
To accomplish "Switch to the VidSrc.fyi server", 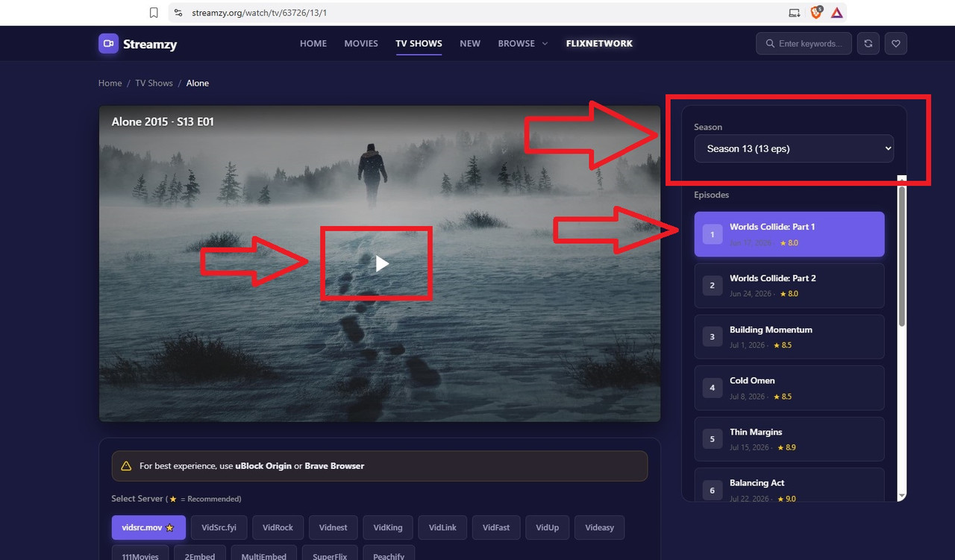I will [x=219, y=527].
